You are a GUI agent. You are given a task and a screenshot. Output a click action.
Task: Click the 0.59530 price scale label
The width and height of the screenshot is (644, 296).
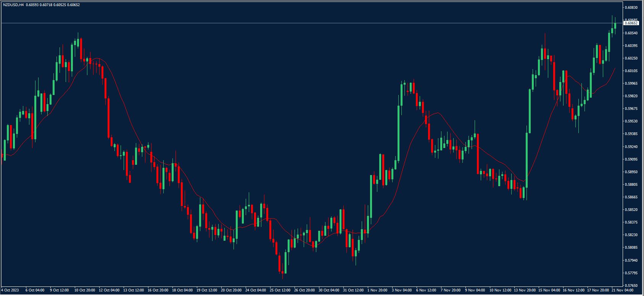(632, 121)
